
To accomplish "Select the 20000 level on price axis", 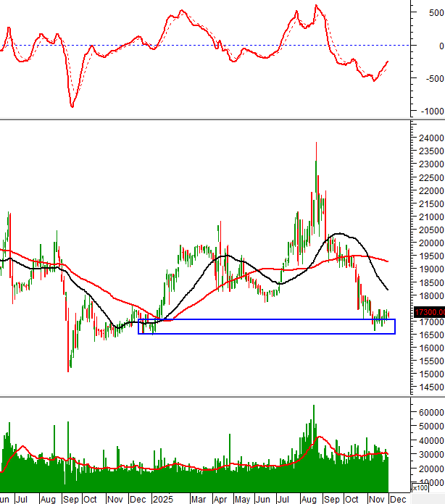I will coord(428,243).
